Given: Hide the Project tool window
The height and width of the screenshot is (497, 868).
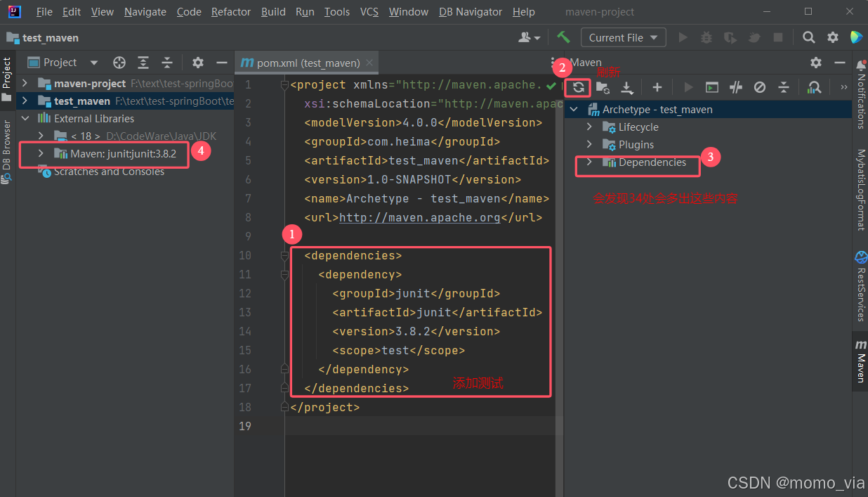Looking at the screenshot, I should (x=221, y=63).
